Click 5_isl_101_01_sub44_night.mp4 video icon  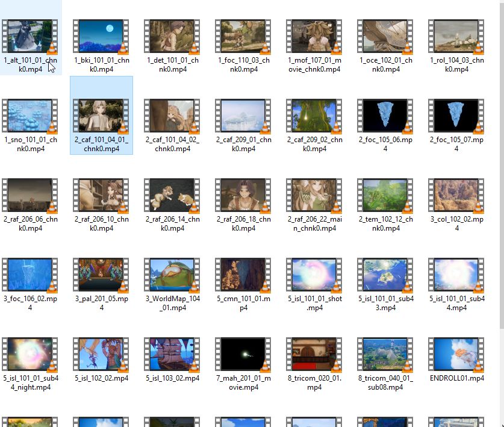tap(30, 354)
